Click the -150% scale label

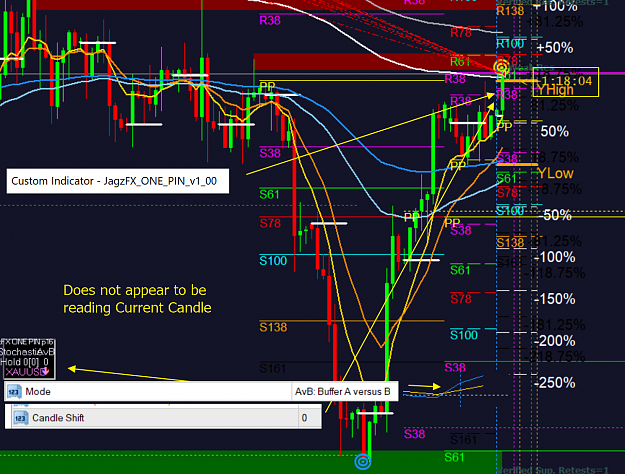(x=554, y=299)
